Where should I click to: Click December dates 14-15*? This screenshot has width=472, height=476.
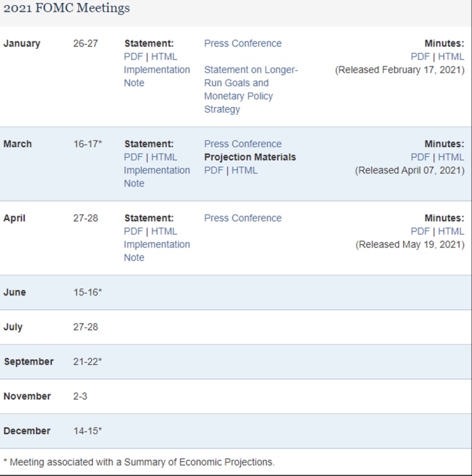pyautogui.click(x=88, y=431)
